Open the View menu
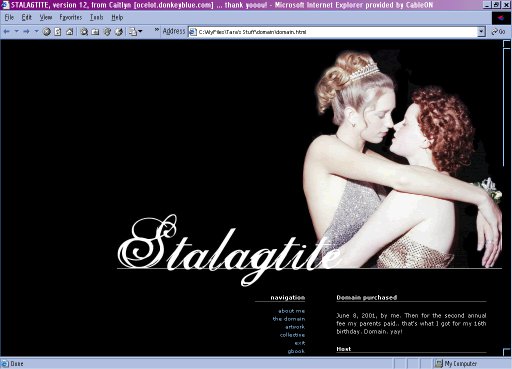This screenshot has width=512, height=369. click(46, 17)
